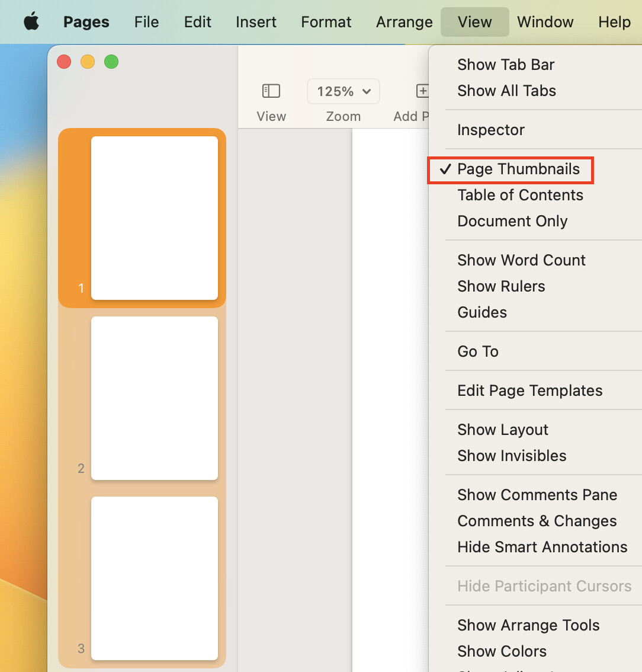Image resolution: width=642 pixels, height=672 pixels.
Task: Click the View sidebar toolbar icon
Action: pyautogui.click(x=271, y=91)
